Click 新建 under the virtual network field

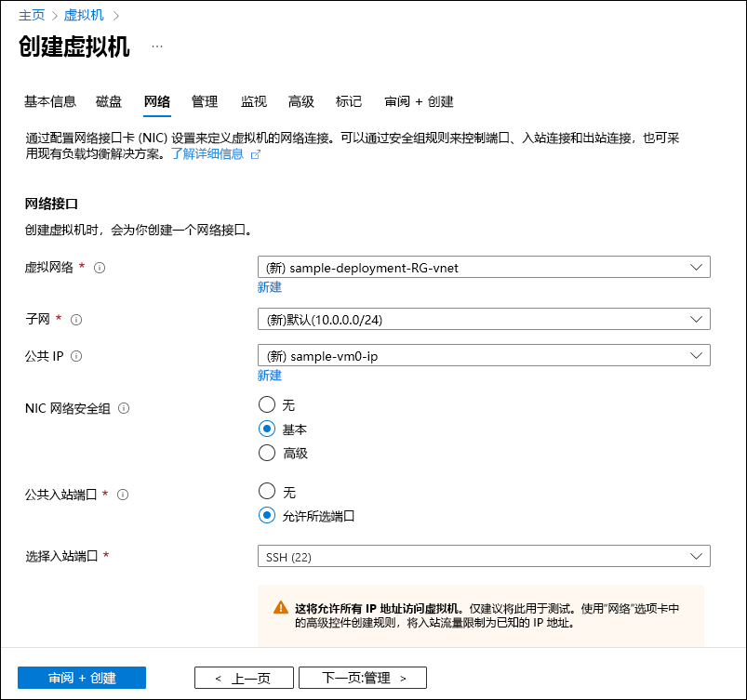[x=269, y=287]
